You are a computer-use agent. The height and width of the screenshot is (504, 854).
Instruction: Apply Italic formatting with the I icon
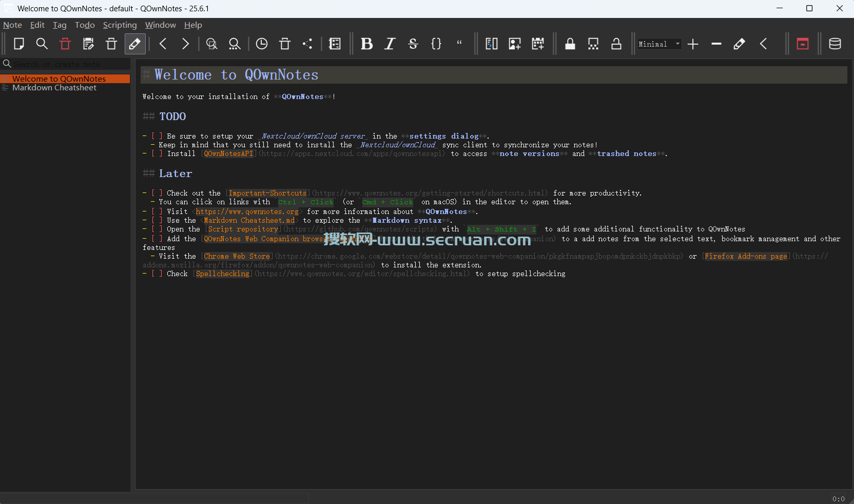(x=390, y=44)
